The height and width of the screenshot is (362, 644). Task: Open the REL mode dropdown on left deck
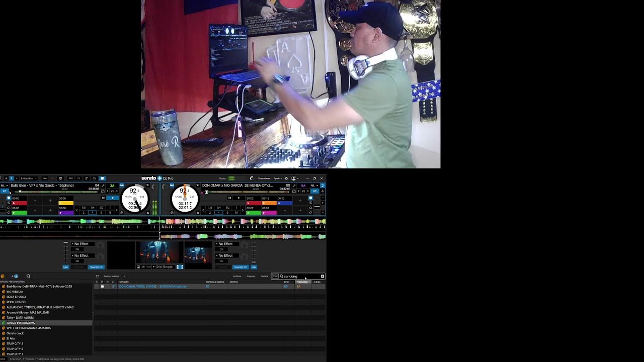click(5, 186)
